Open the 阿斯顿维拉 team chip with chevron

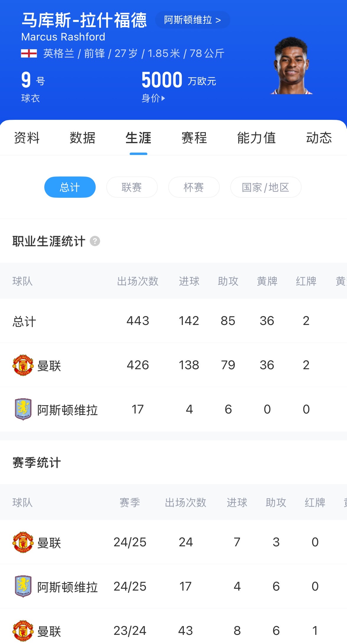point(192,20)
